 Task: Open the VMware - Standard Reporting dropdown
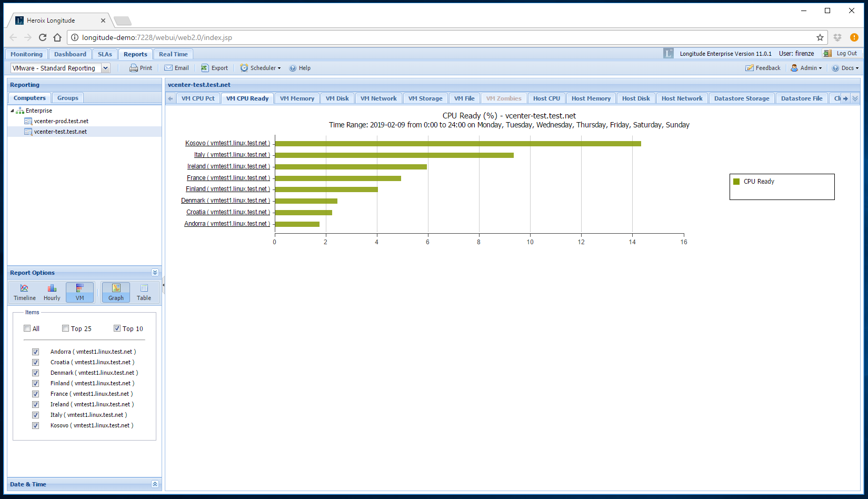[106, 68]
